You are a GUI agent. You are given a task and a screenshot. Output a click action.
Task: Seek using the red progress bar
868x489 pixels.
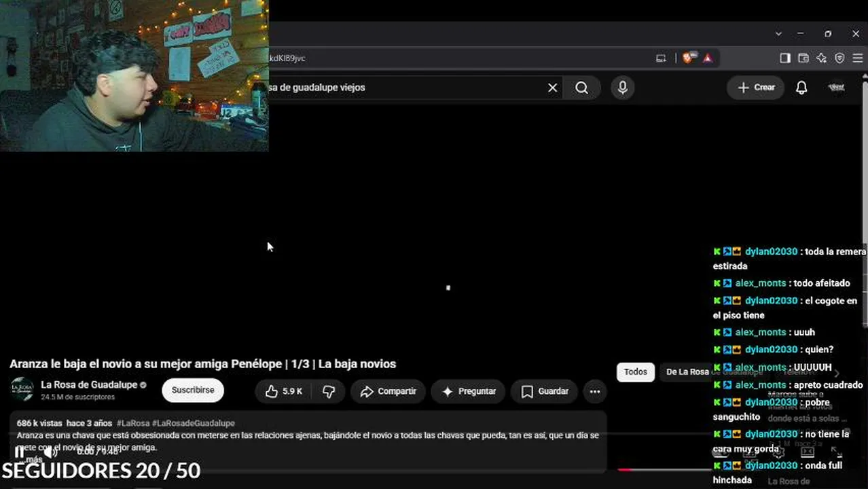coord(624,469)
